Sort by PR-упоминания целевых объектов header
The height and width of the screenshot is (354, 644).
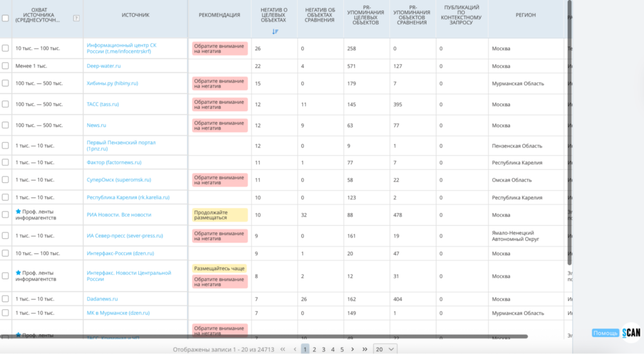click(x=365, y=15)
